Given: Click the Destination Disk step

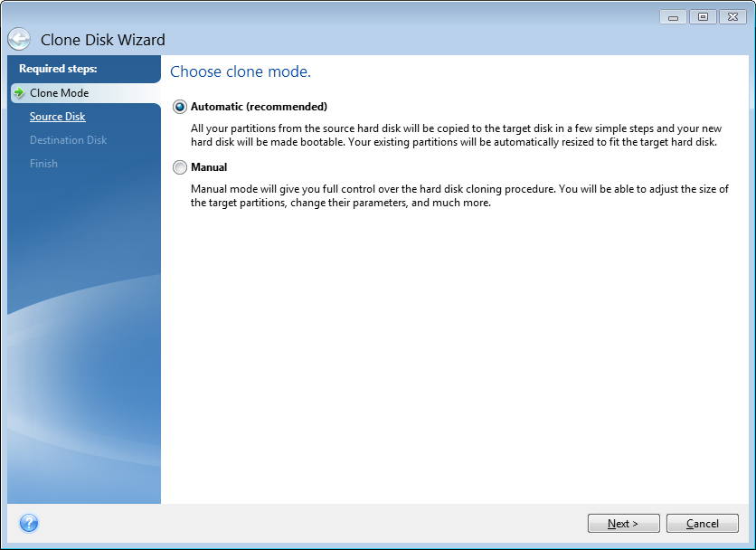Looking at the screenshot, I should [x=68, y=140].
